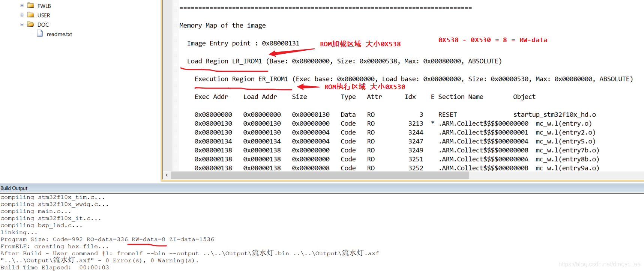Click the editor horizontal scrollbar thumb
Viewport: 644px width, 271px height.
320,175
